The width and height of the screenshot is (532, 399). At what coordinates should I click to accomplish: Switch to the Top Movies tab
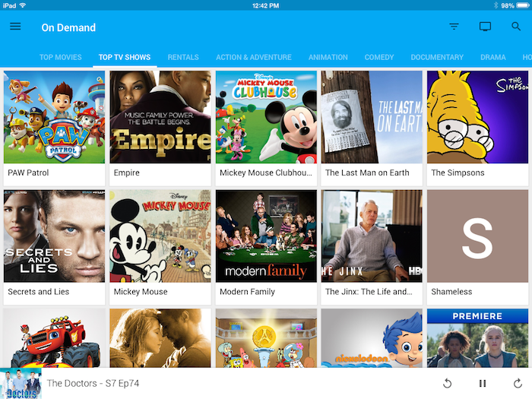pyautogui.click(x=60, y=57)
